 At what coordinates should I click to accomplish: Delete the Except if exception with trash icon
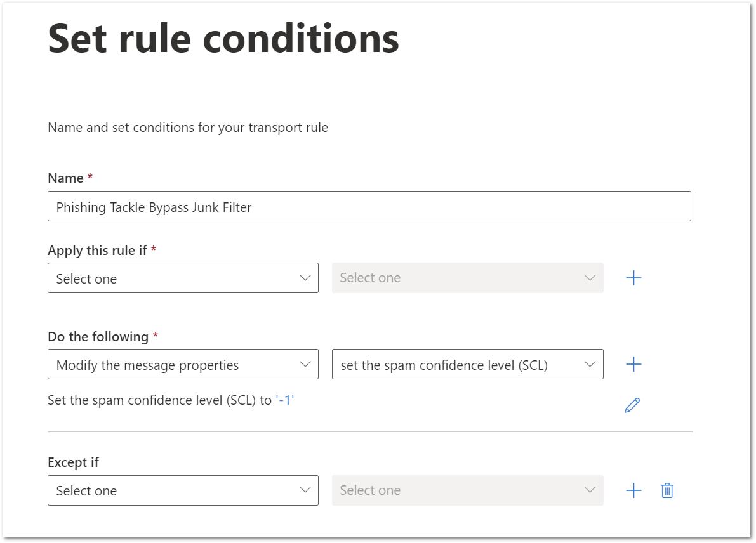click(x=667, y=490)
